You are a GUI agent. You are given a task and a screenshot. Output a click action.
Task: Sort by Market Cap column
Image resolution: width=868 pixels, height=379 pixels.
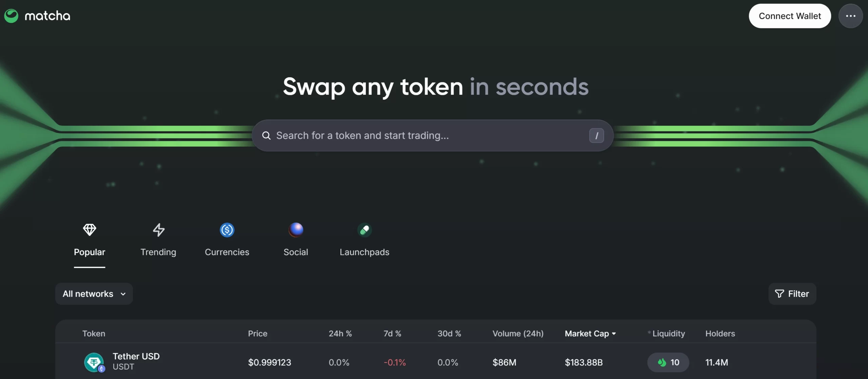coord(590,334)
